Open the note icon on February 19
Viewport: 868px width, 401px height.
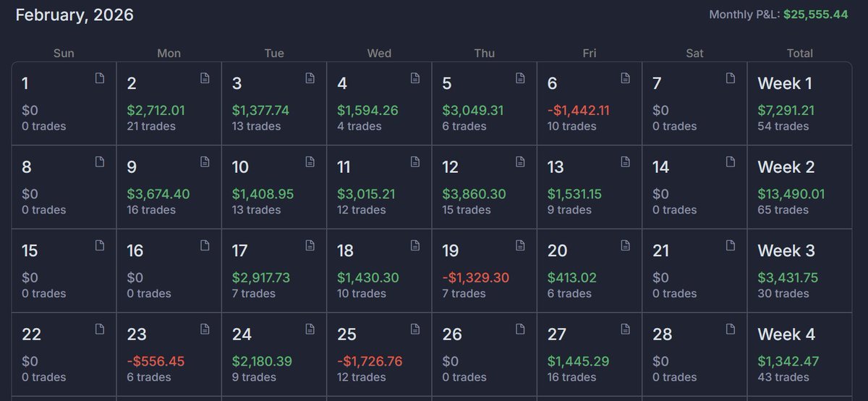tap(521, 245)
